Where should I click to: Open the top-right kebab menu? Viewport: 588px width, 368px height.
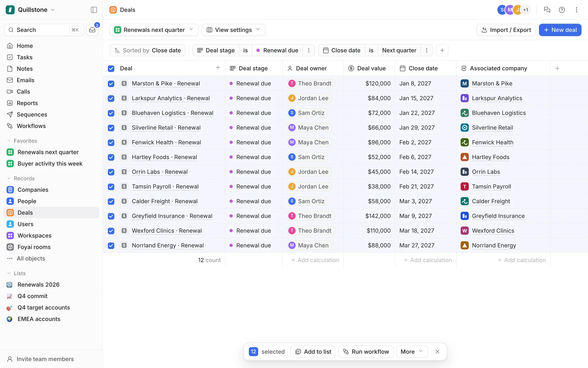tap(576, 10)
